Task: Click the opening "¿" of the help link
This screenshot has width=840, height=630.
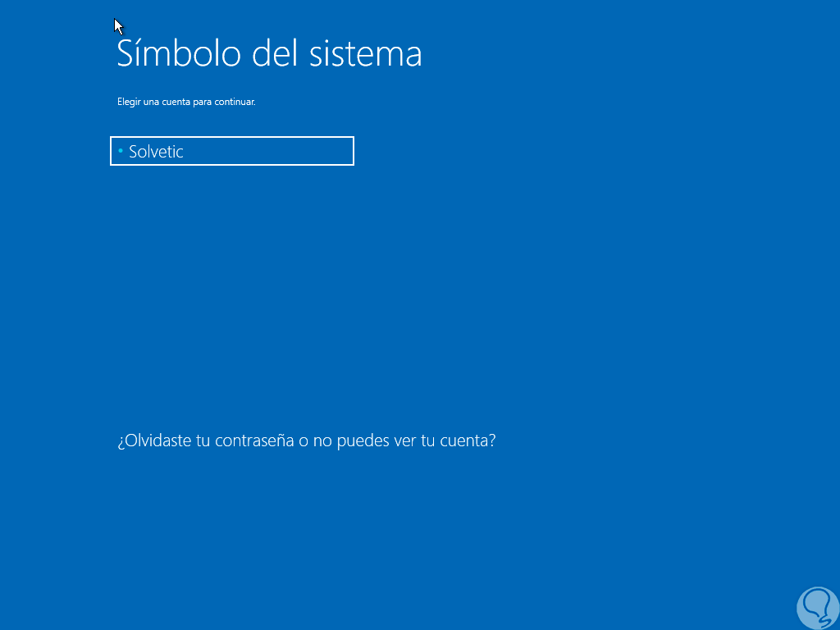Action: point(121,441)
